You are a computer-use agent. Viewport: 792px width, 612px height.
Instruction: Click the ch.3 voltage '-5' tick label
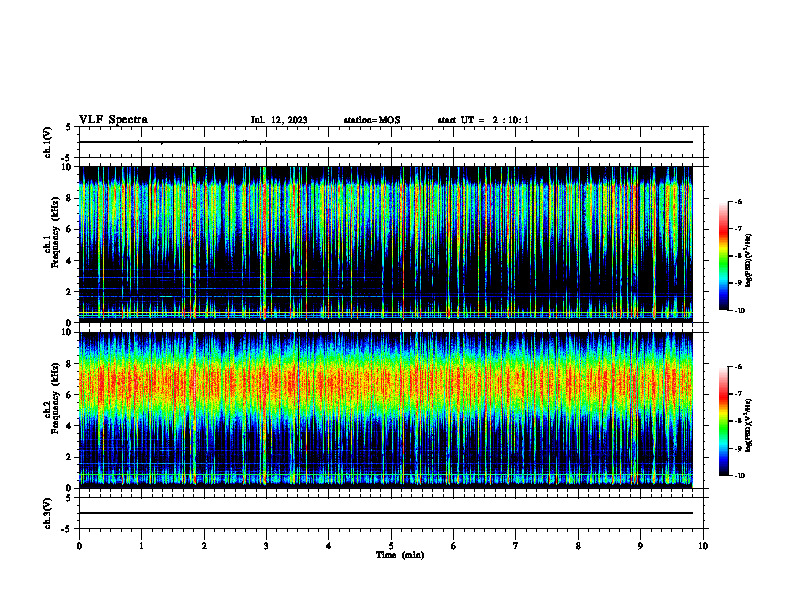click(67, 529)
